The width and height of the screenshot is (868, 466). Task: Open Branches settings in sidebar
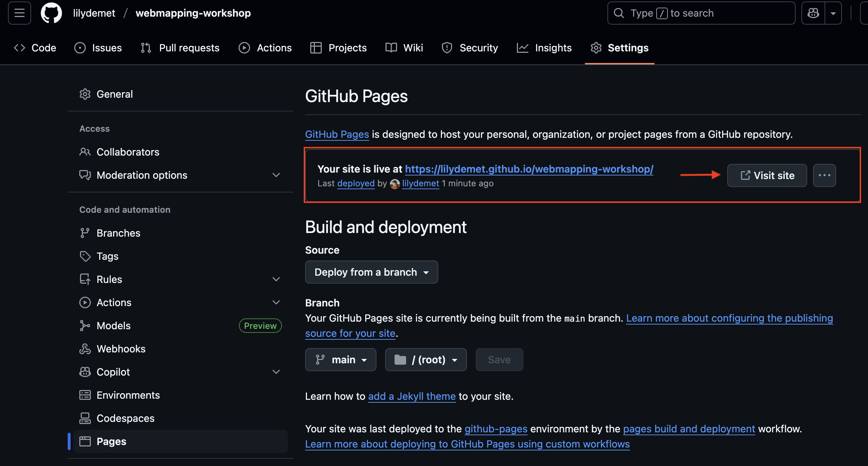(x=180, y=233)
